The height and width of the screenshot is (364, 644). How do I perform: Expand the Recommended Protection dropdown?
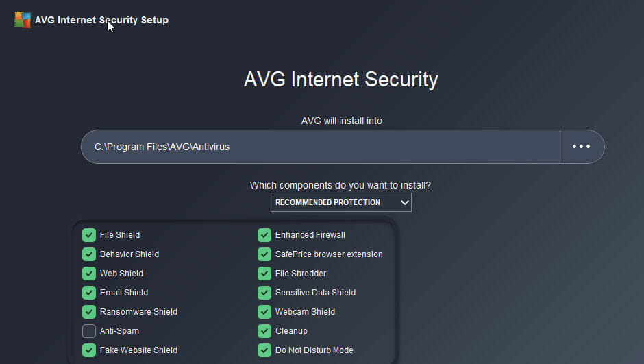341,202
